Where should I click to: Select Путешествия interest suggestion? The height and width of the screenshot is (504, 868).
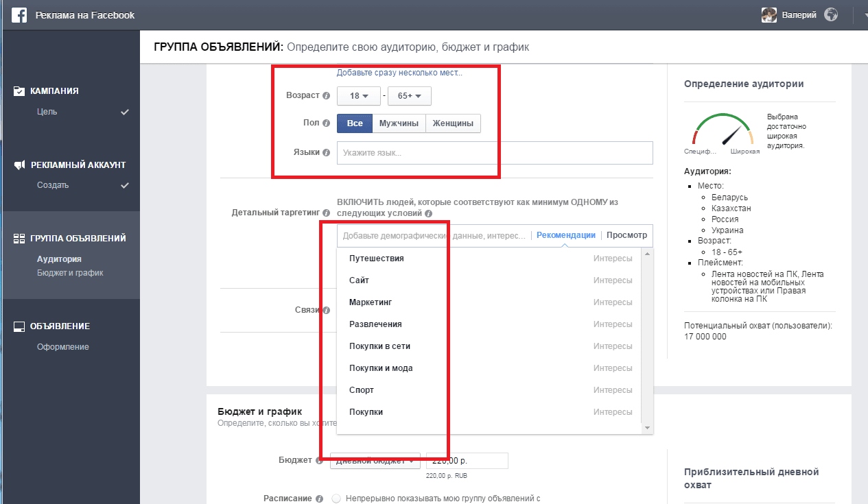tap(489, 259)
